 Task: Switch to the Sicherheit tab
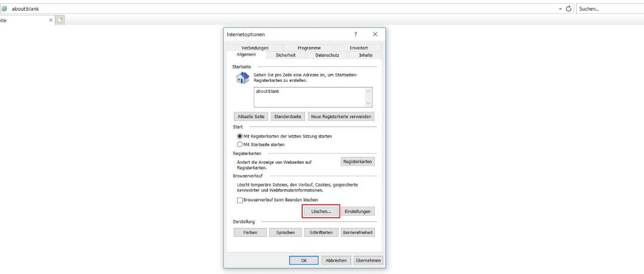pos(285,55)
